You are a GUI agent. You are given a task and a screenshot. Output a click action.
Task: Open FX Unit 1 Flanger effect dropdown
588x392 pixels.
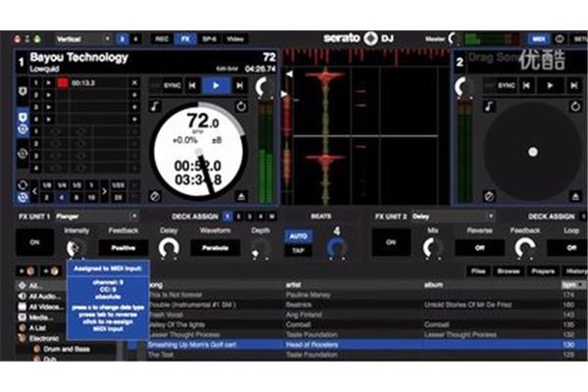point(97,217)
